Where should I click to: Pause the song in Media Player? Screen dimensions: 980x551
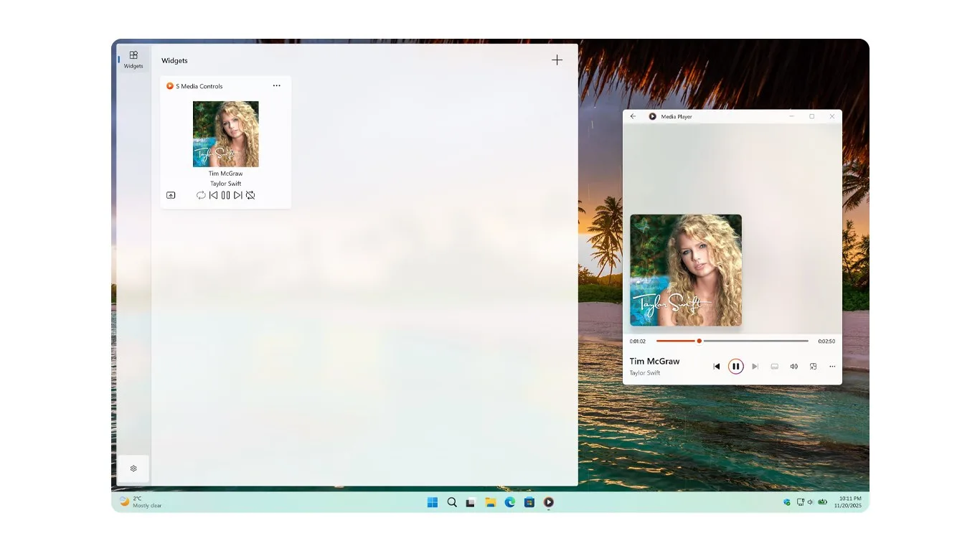[x=735, y=367]
